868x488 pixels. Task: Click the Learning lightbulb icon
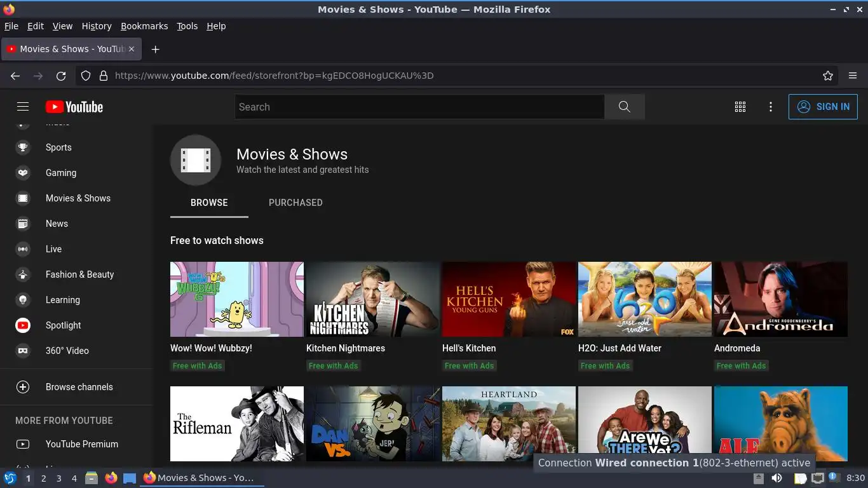click(x=23, y=300)
